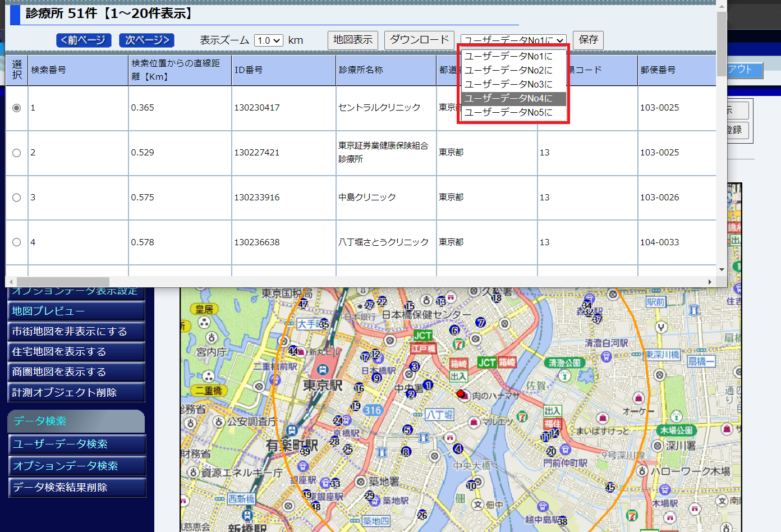The height and width of the screenshot is (532, 781).
Task: Click the 地図表示 button
Action: tap(353, 40)
